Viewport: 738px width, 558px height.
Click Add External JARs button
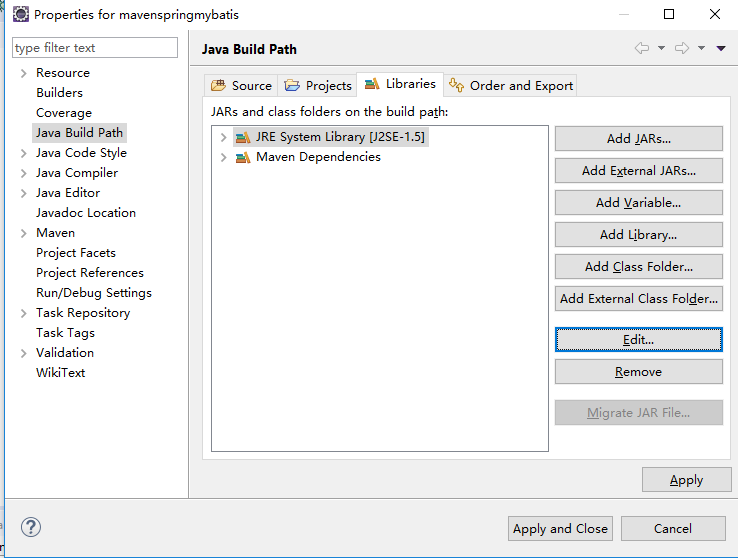pos(639,170)
